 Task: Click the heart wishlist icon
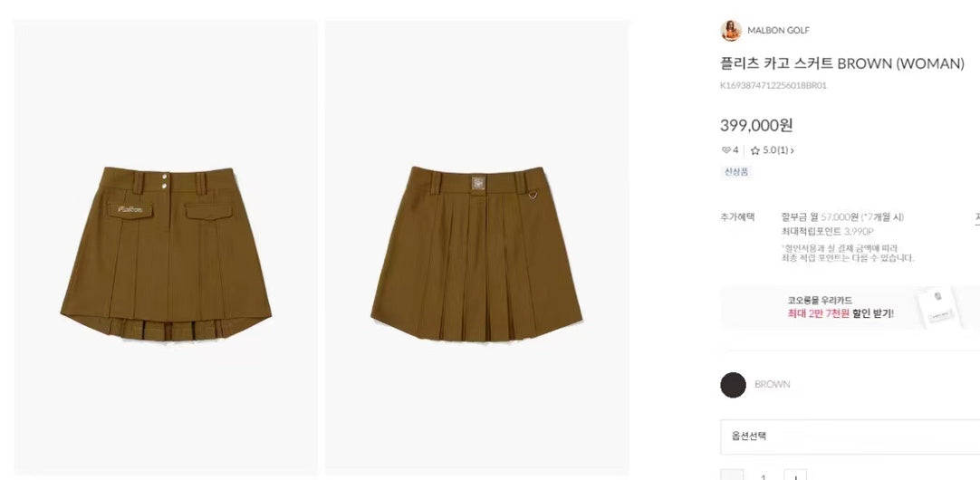[x=725, y=150]
